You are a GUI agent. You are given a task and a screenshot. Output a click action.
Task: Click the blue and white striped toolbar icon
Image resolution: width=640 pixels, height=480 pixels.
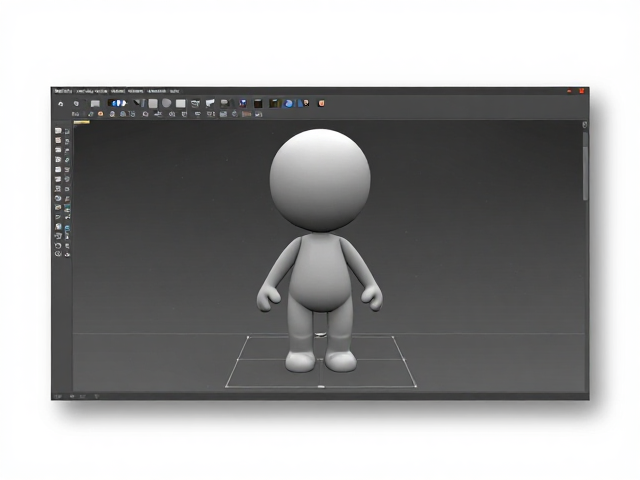click(118, 103)
